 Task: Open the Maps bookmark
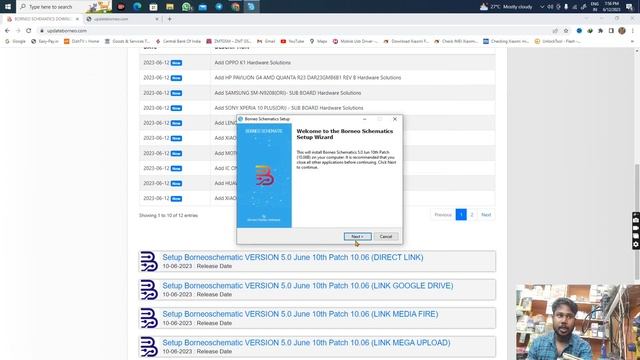318,41
